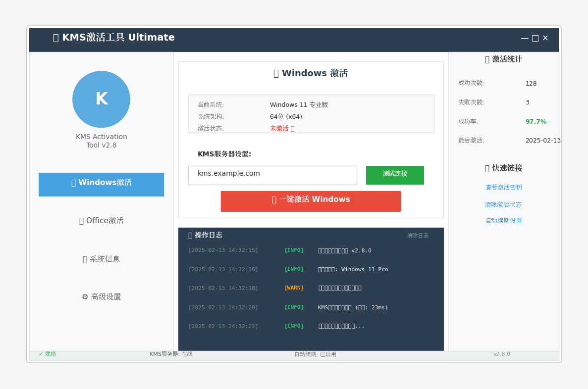Click the icon next to 未激活 status

pyautogui.click(x=293, y=128)
